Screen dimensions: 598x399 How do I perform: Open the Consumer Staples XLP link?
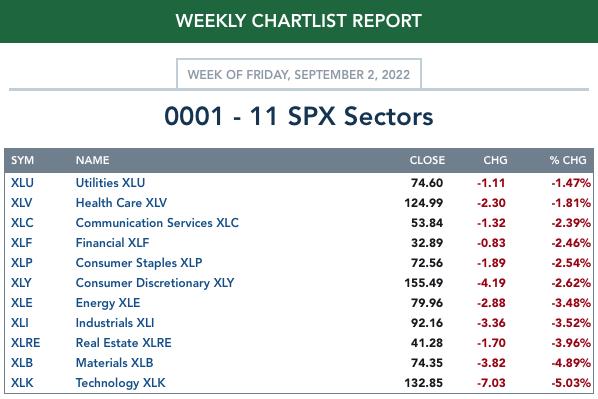[x=139, y=263]
